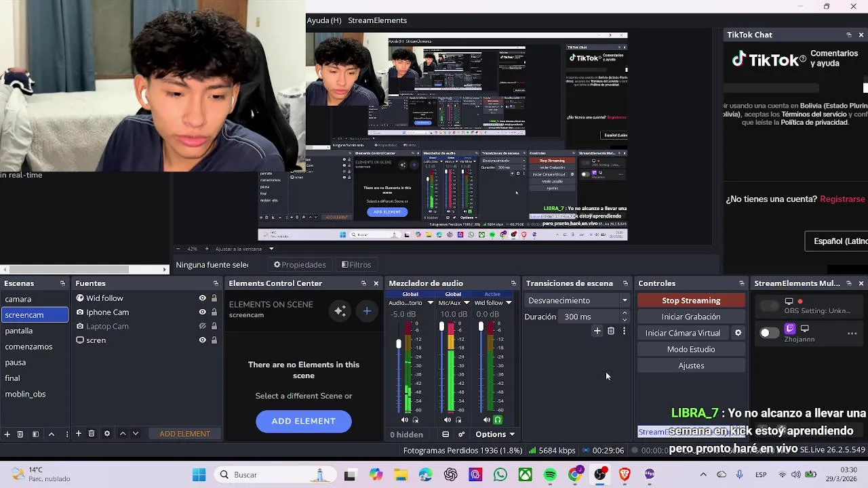The image size is (868, 488).
Task: Click the plus icon in Elements on Scene header
Action: 367,311
